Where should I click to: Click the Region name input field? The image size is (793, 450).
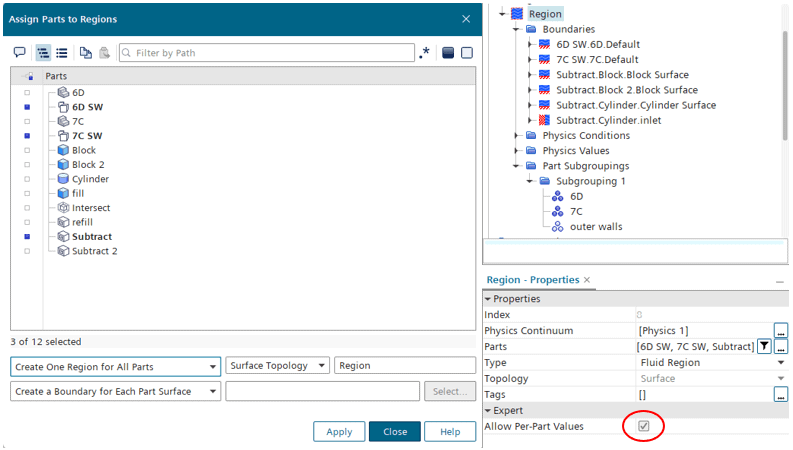coord(405,365)
